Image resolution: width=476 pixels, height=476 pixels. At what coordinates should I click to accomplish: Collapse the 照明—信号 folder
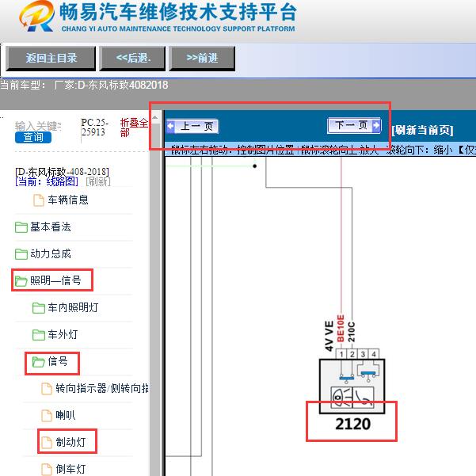tap(55, 280)
